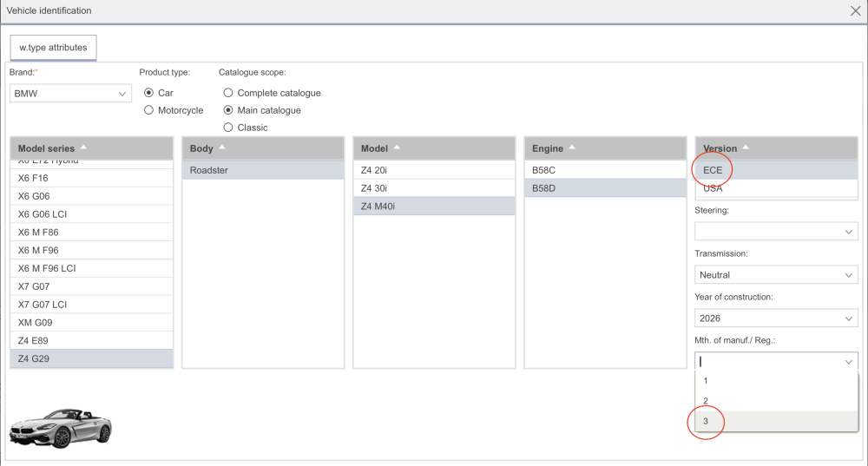Select ECE version
Viewport: 868px width, 466px height.
click(x=776, y=170)
